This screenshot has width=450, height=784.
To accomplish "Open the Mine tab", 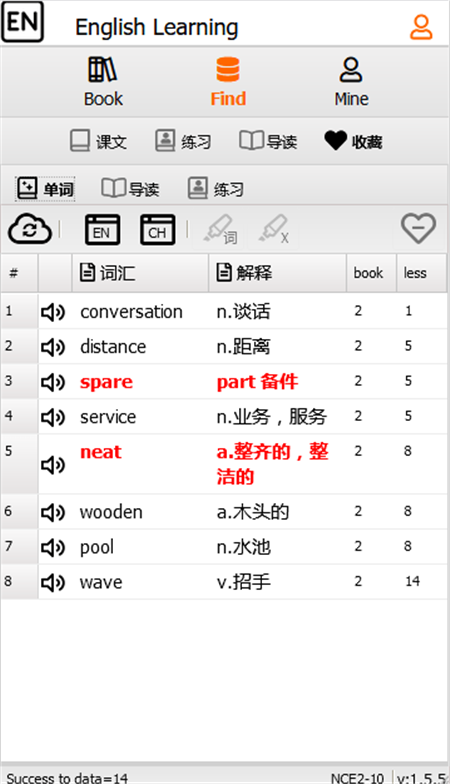I will (x=352, y=82).
